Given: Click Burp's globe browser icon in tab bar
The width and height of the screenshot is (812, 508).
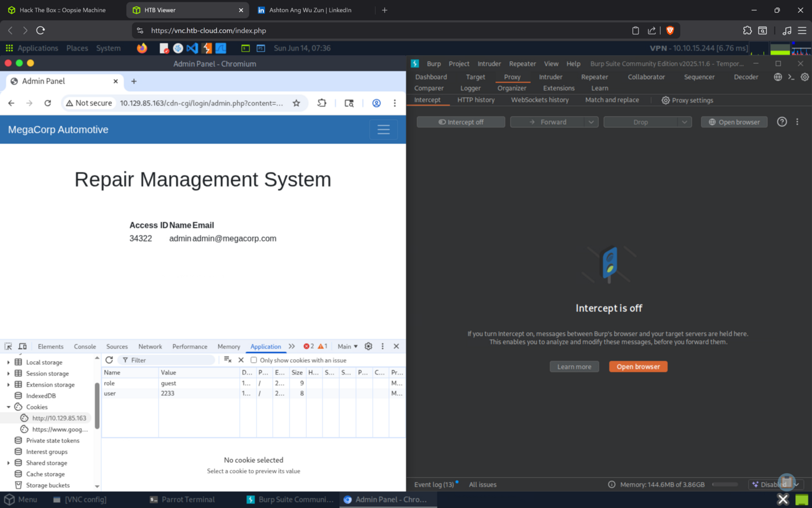Looking at the screenshot, I should [x=778, y=77].
